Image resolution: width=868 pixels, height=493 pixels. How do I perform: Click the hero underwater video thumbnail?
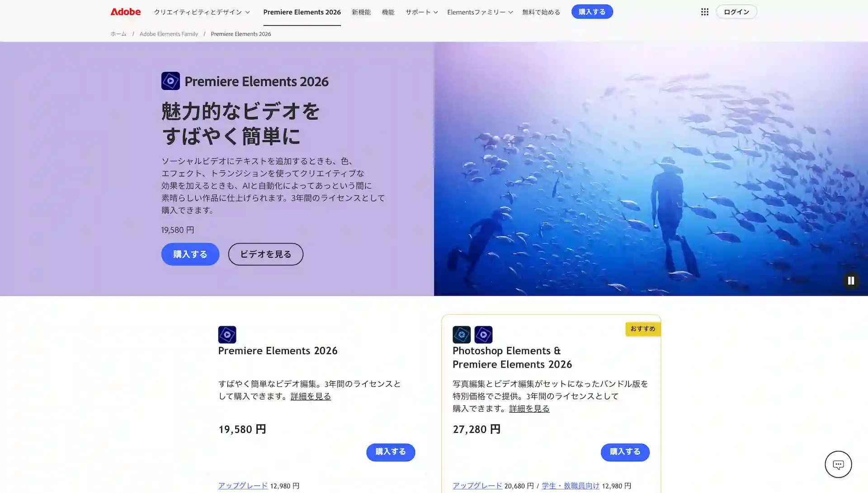[651, 169]
